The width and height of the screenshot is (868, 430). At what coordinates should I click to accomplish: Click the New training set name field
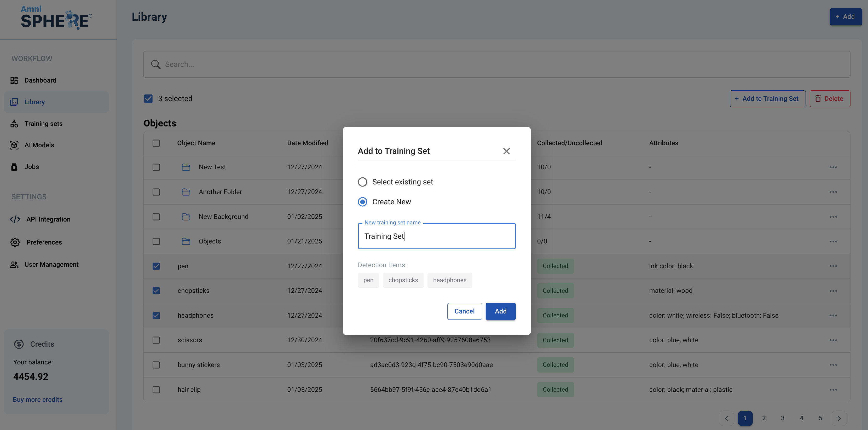tap(436, 236)
